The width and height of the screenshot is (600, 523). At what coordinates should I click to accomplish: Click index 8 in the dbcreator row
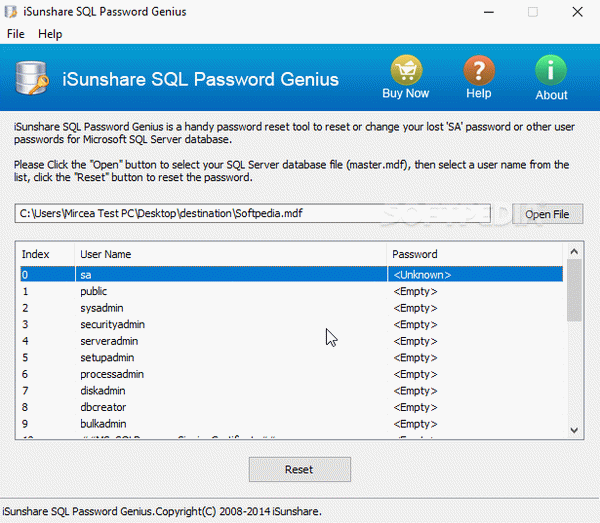(25, 407)
